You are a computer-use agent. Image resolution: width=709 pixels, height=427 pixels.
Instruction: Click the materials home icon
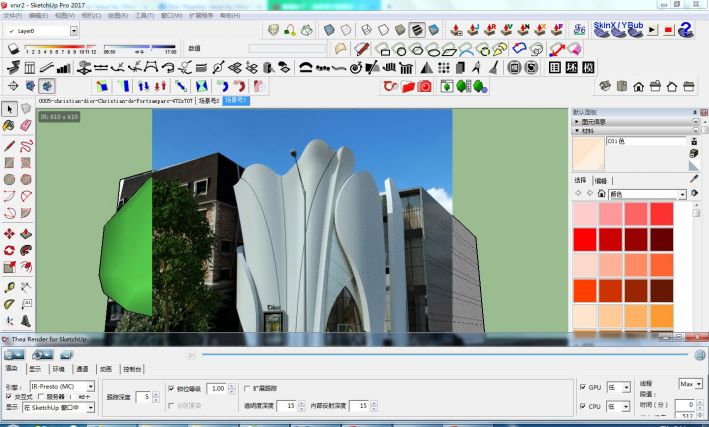tap(601, 194)
